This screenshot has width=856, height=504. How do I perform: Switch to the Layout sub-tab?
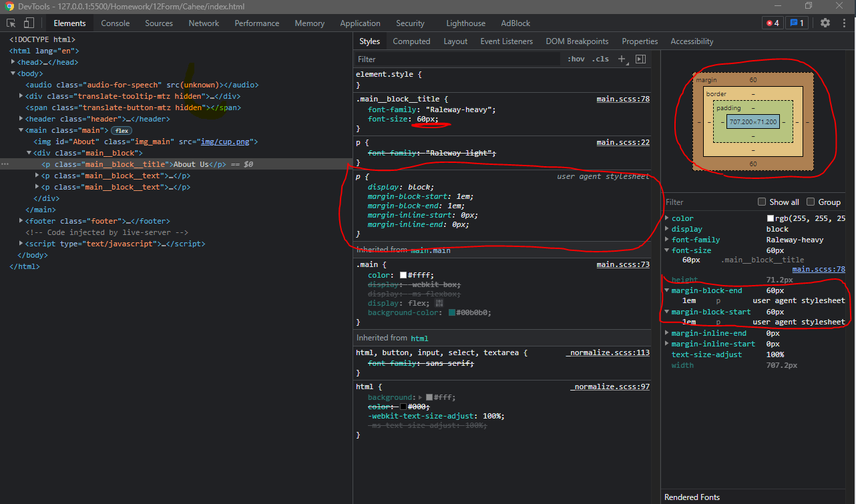click(455, 41)
